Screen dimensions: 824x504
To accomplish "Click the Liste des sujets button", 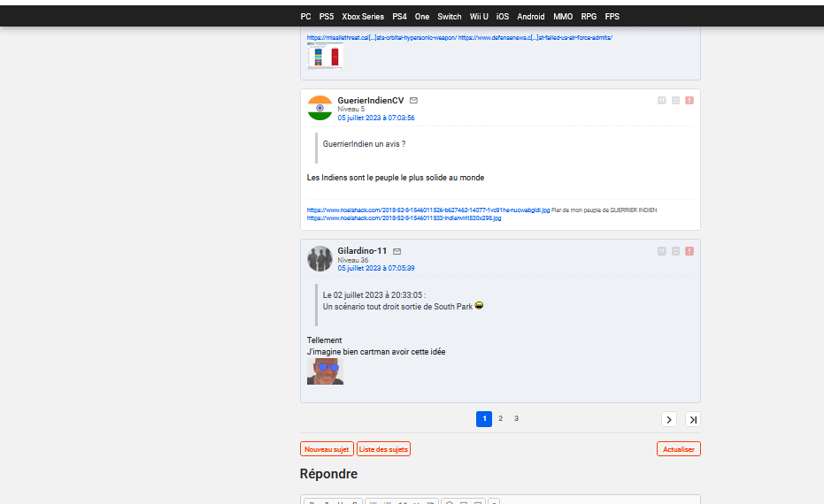I will pyautogui.click(x=383, y=449).
